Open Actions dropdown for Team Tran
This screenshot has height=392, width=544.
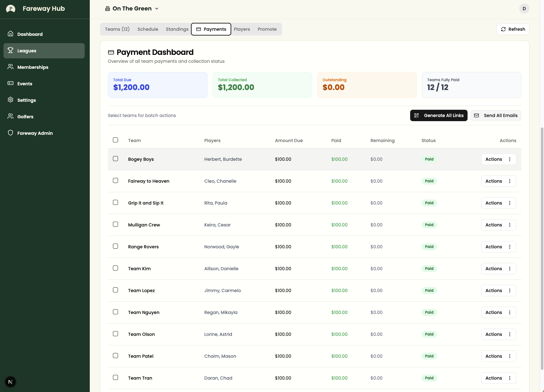click(499, 378)
